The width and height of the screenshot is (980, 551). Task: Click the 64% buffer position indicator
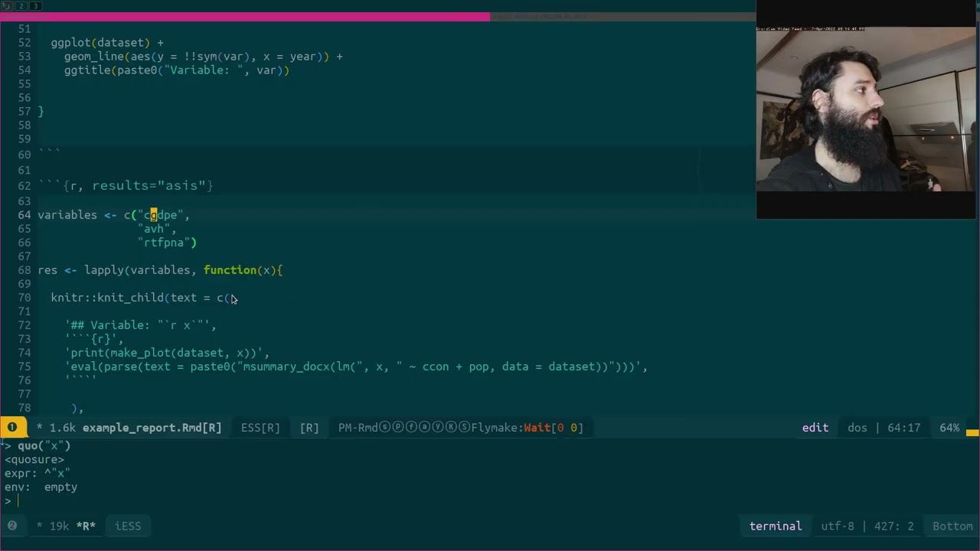pyautogui.click(x=949, y=428)
